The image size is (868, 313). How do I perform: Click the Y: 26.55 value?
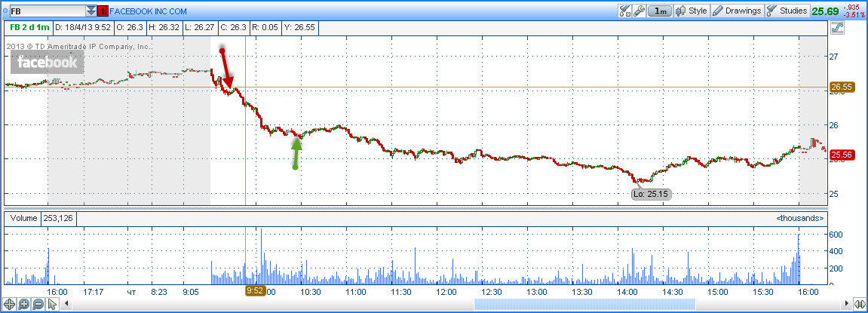pos(301,28)
